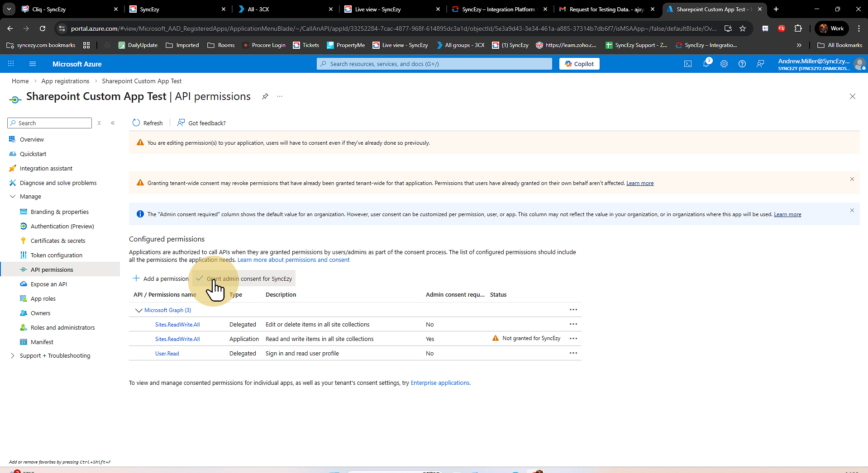Image resolution: width=868 pixels, height=473 pixels.
Task: Collapse the left navigation pane
Action: click(x=113, y=123)
